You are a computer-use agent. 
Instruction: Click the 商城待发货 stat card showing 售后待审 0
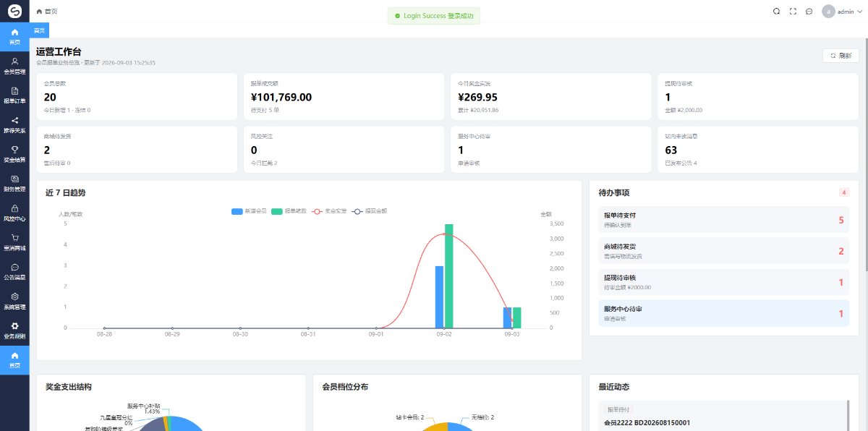137,150
